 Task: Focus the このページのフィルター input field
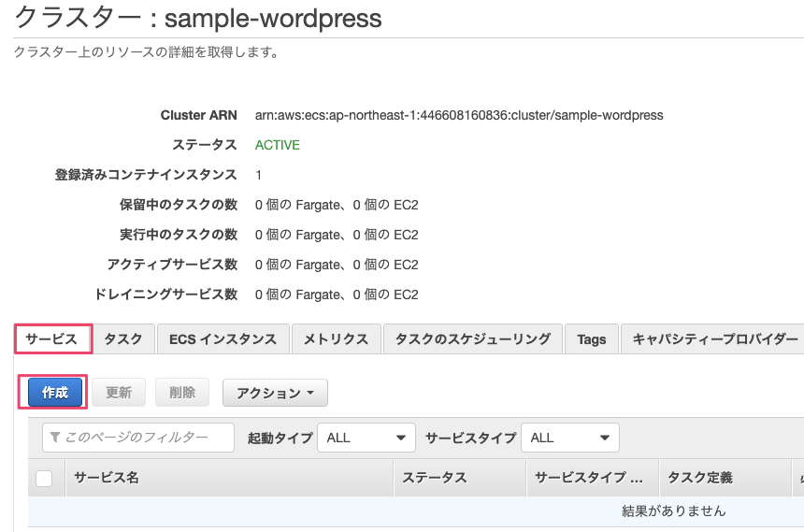(138, 438)
